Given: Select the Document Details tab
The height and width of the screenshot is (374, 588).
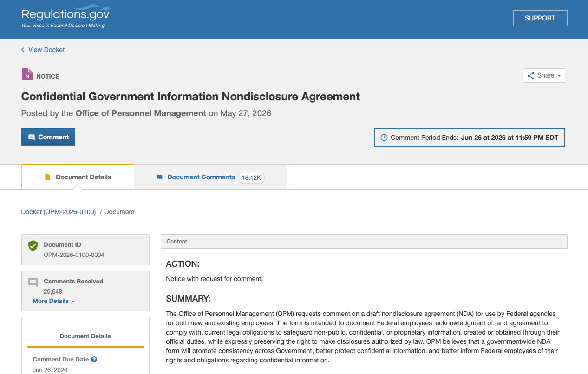Looking at the screenshot, I should (78, 177).
